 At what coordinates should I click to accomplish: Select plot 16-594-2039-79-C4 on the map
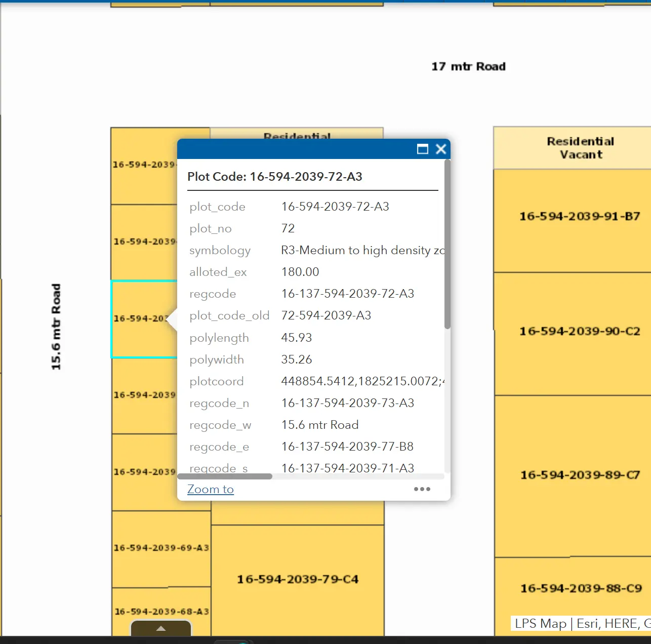click(x=298, y=580)
